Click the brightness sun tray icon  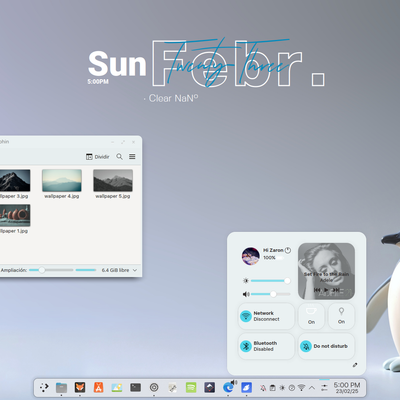click(282, 388)
